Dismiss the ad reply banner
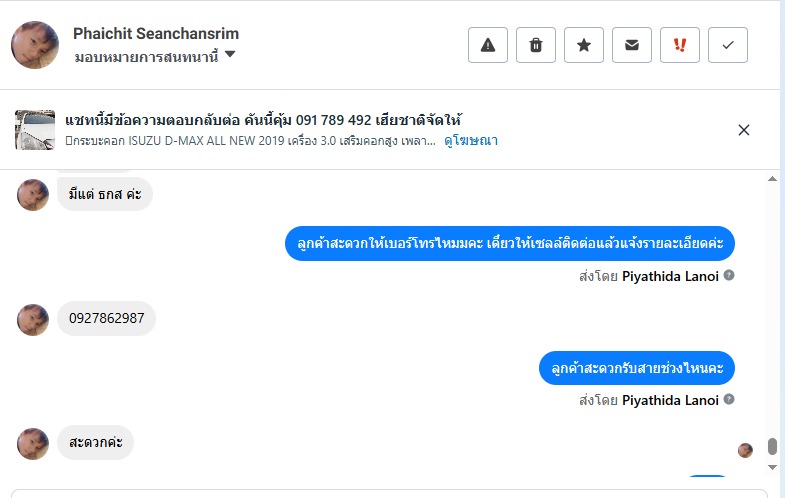This screenshot has width=785, height=498. tap(744, 130)
